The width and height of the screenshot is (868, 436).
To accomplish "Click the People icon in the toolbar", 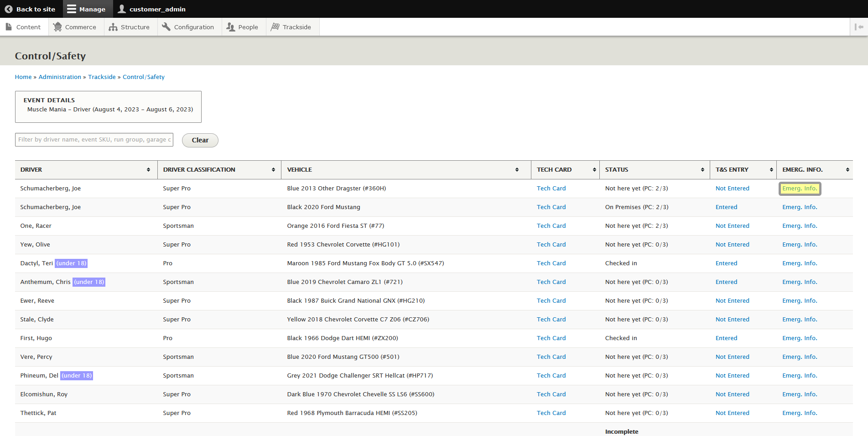I will 231,27.
